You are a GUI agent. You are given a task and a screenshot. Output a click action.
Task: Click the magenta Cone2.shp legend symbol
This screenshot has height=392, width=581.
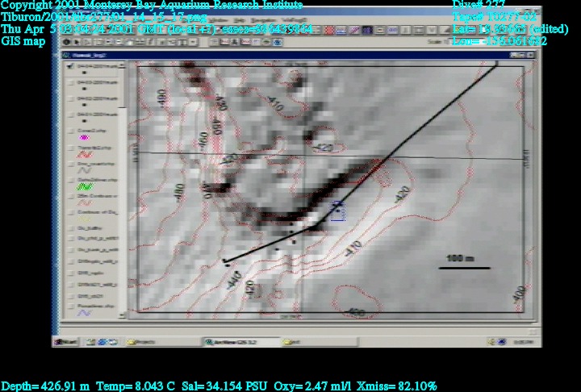84,138
